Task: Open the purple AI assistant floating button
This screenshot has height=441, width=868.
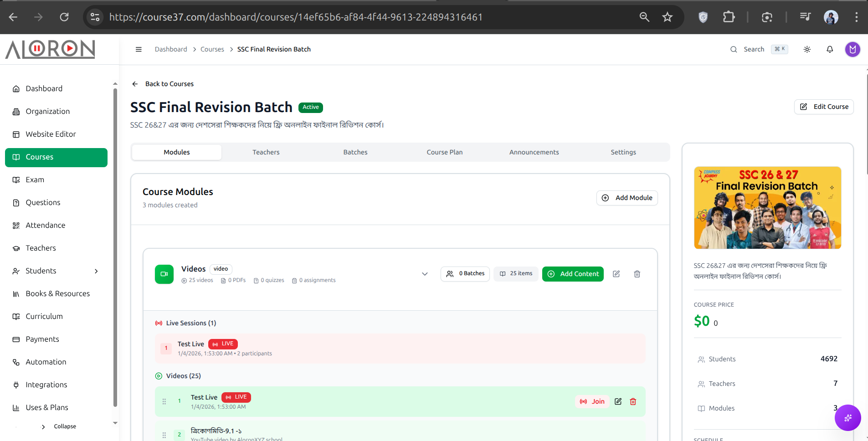Action: 847,417
